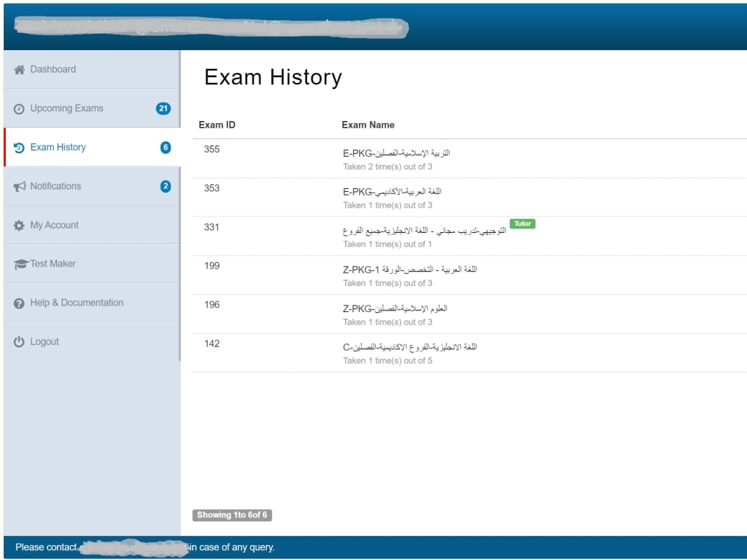Open exam name for ID 355
This screenshot has height=560, width=747.
coord(397,153)
